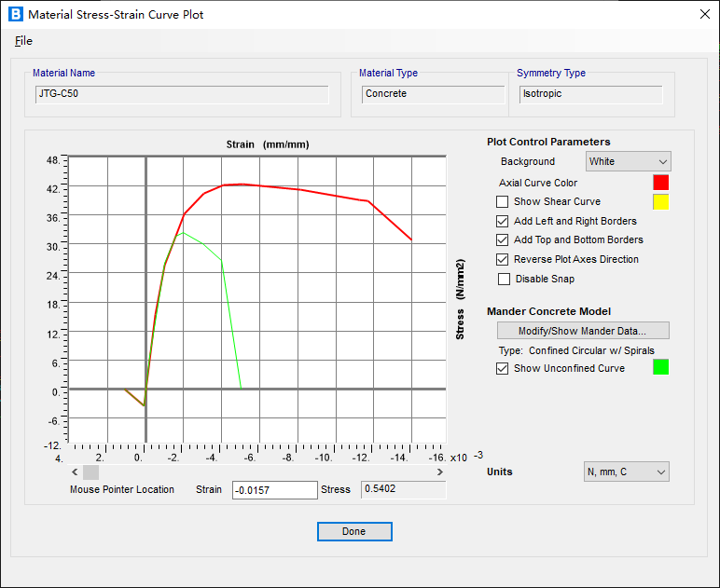Open the Units dropdown N, mm, C
The image size is (720, 588).
(626, 472)
